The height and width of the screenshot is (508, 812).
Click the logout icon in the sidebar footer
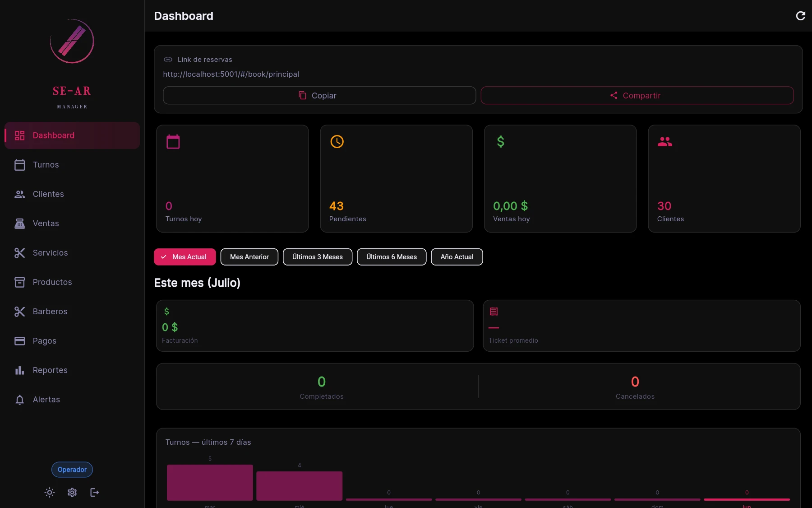click(x=94, y=492)
